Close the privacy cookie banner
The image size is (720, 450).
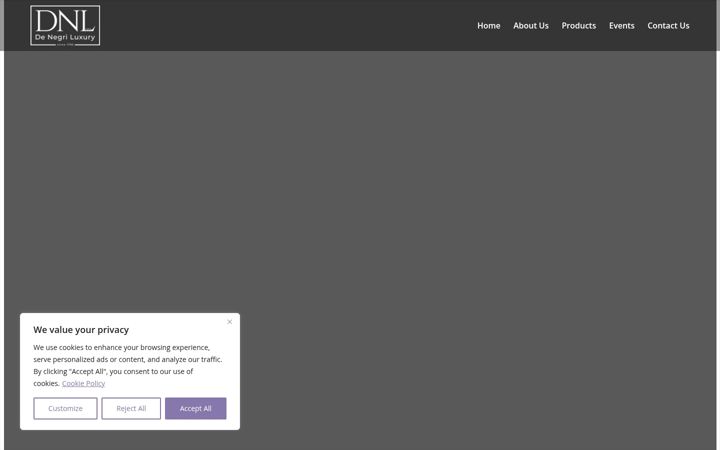(x=230, y=322)
